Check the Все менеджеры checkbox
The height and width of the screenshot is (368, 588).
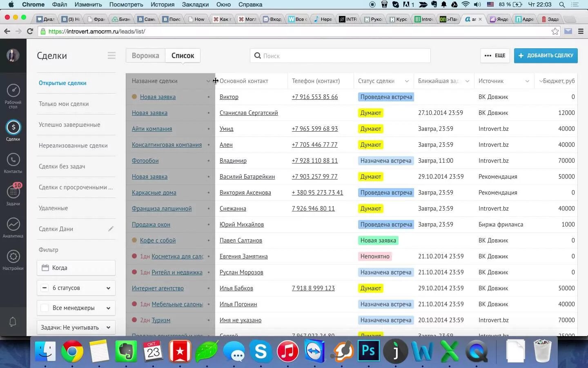point(45,308)
